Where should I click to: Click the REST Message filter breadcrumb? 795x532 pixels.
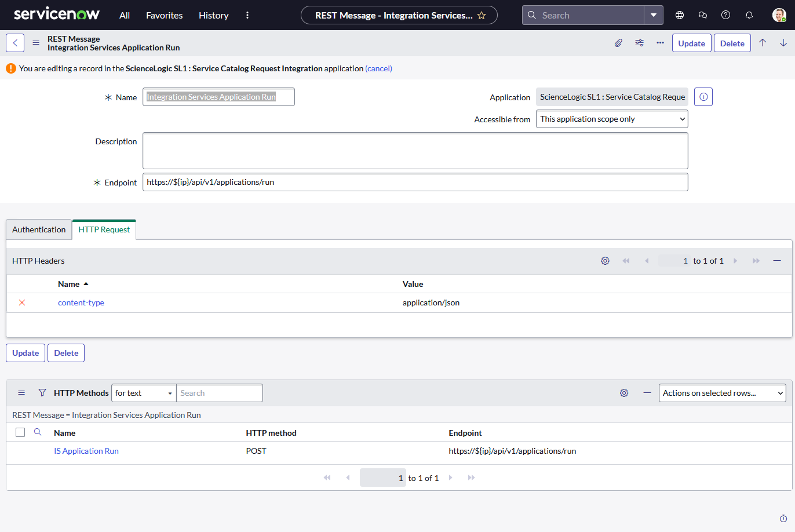[x=107, y=415]
